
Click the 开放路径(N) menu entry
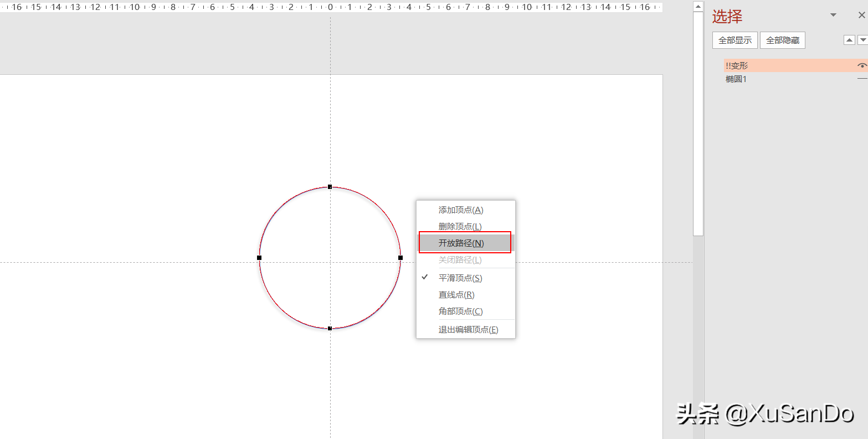pos(465,243)
